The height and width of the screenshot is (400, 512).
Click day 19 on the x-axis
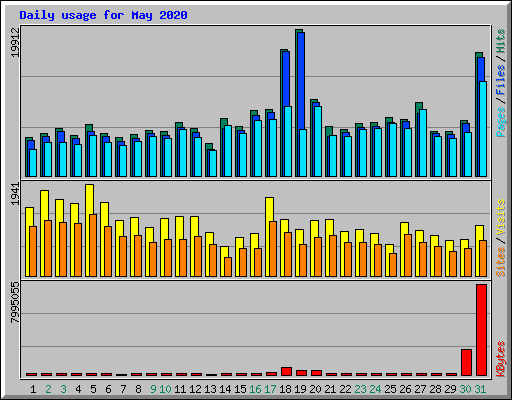pyautogui.click(x=300, y=389)
